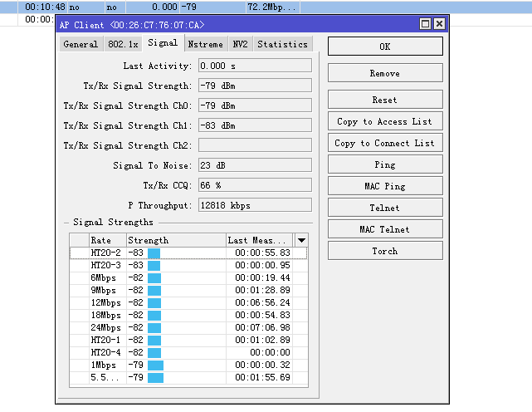Click the MAC Ping button

pyautogui.click(x=385, y=186)
